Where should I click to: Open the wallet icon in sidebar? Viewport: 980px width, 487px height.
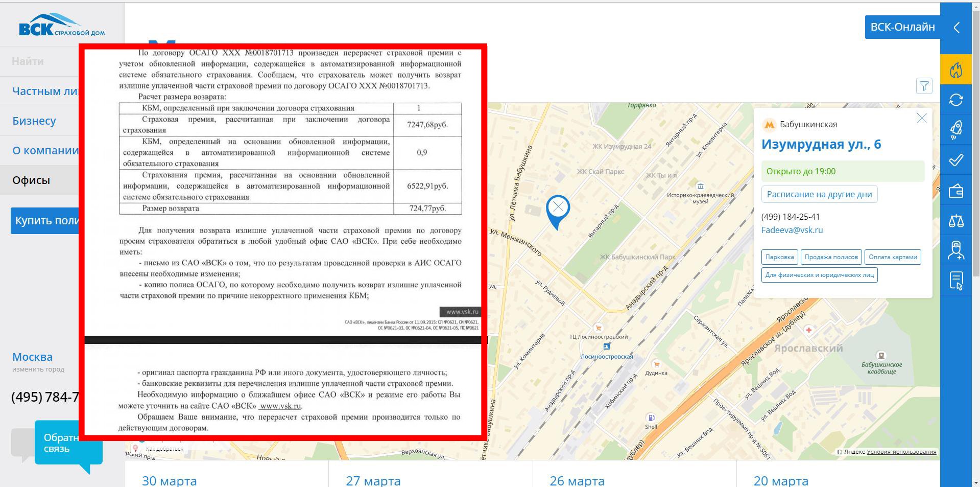(955, 191)
